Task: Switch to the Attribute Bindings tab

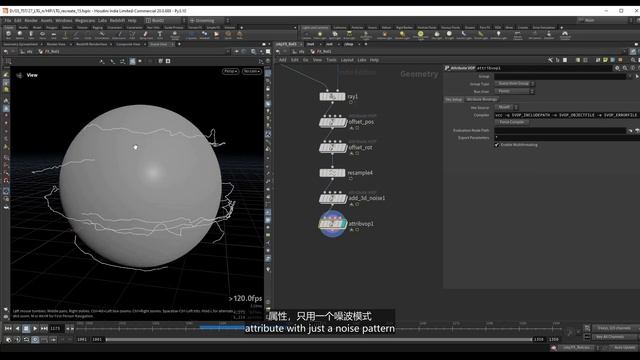Action: point(482,100)
